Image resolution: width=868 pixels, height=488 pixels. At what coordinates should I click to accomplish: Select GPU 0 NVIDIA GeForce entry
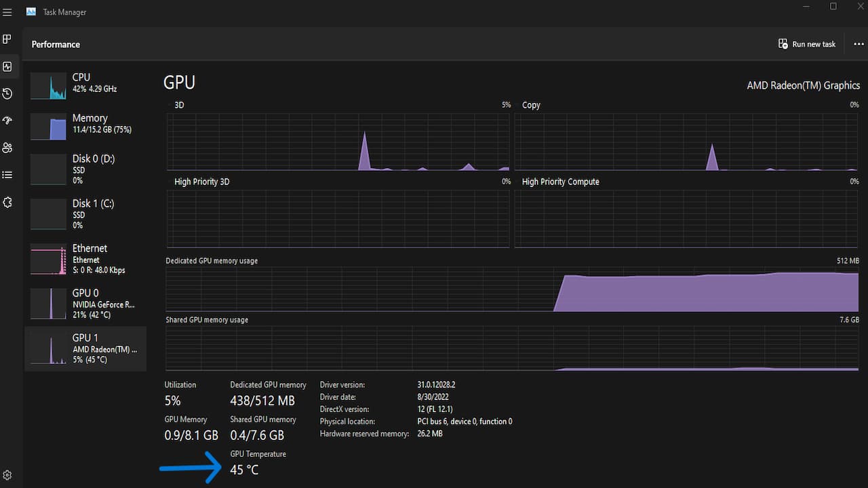[x=85, y=304]
